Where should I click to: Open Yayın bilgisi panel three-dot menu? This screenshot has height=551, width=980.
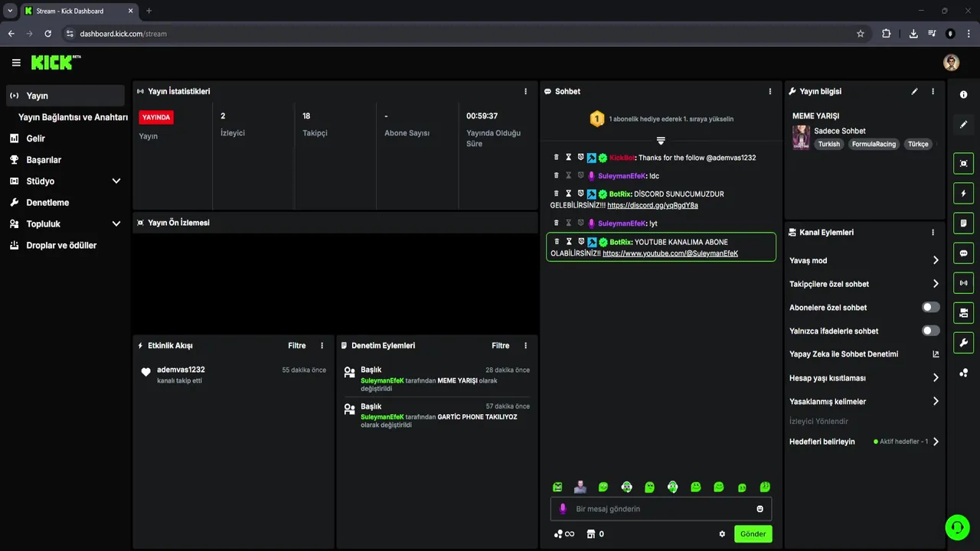pyautogui.click(x=933, y=91)
